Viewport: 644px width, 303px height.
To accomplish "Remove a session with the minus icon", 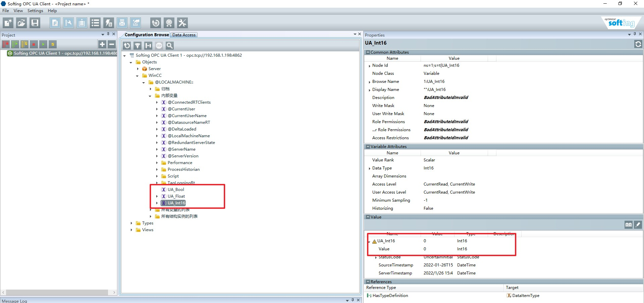I will point(112,44).
